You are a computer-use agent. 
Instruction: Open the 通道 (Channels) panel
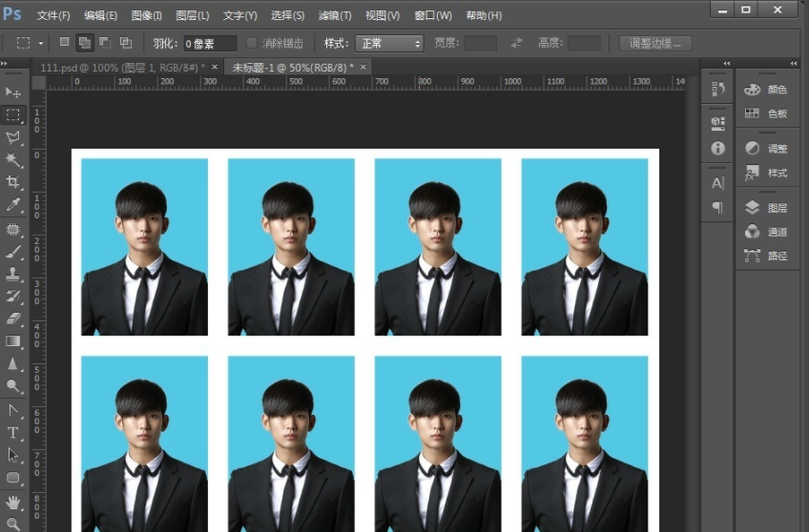(767, 232)
